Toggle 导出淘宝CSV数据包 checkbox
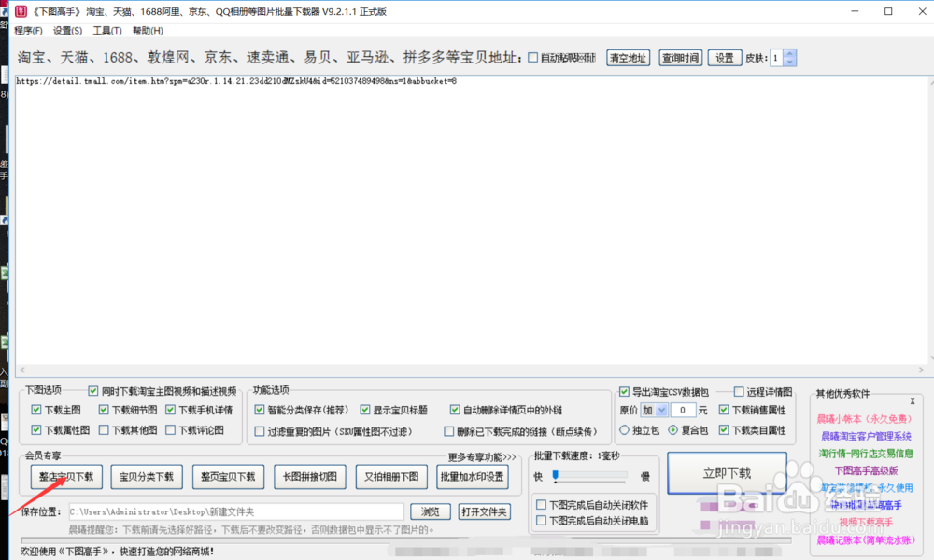This screenshot has width=934, height=560. click(624, 392)
